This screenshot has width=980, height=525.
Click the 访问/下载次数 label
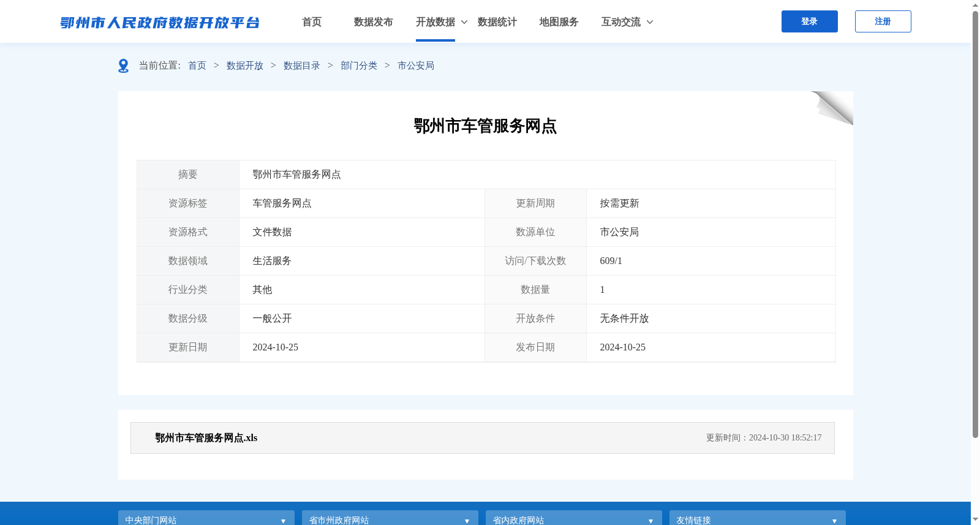pos(535,261)
